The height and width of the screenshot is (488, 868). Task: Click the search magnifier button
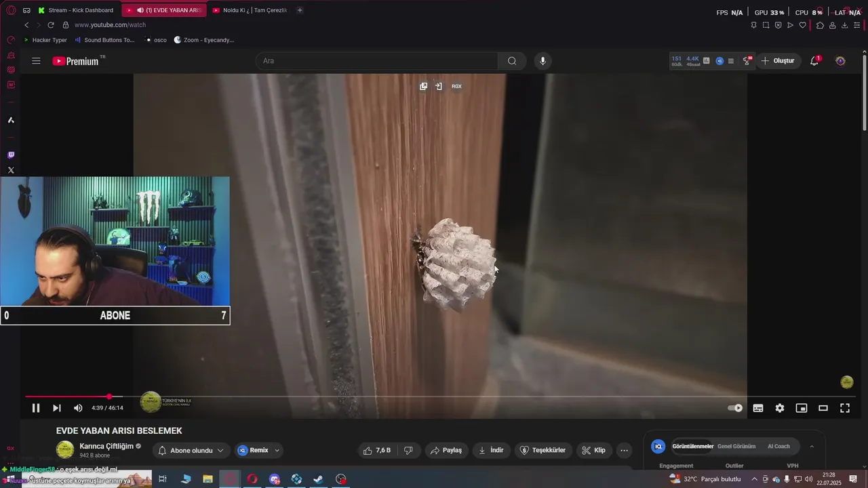click(x=512, y=61)
